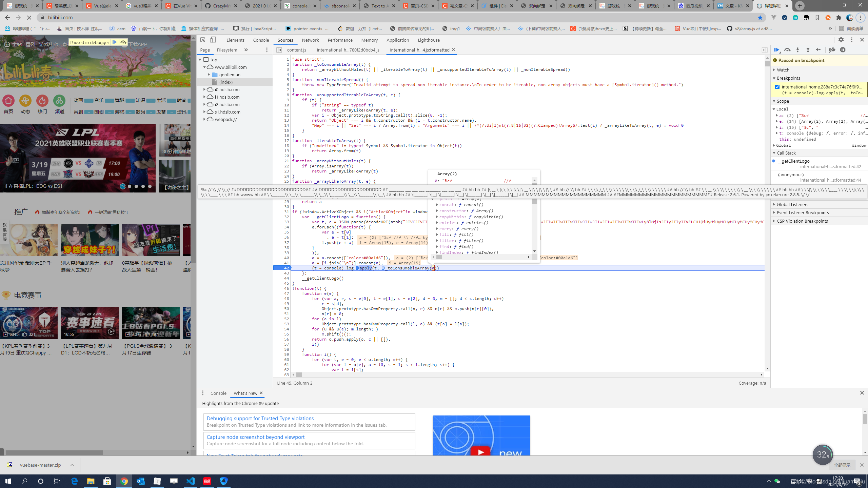Expand the Global Listeners section
This screenshot has height=488, width=868.
(792, 204)
